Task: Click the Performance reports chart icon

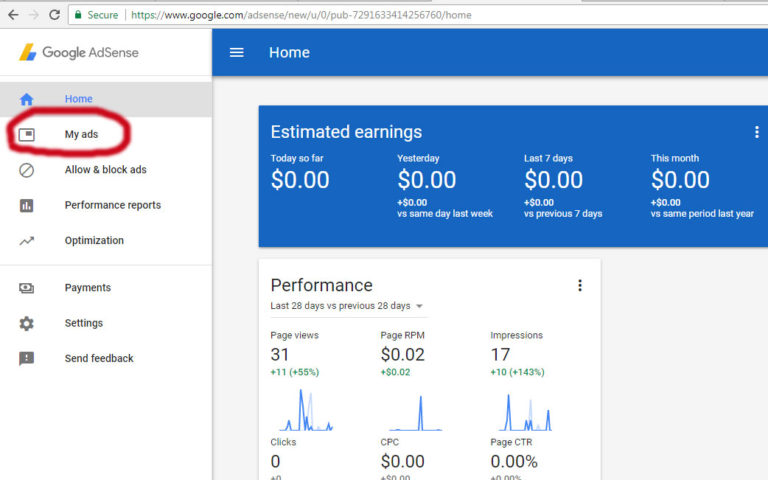Action: click(26, 205)
